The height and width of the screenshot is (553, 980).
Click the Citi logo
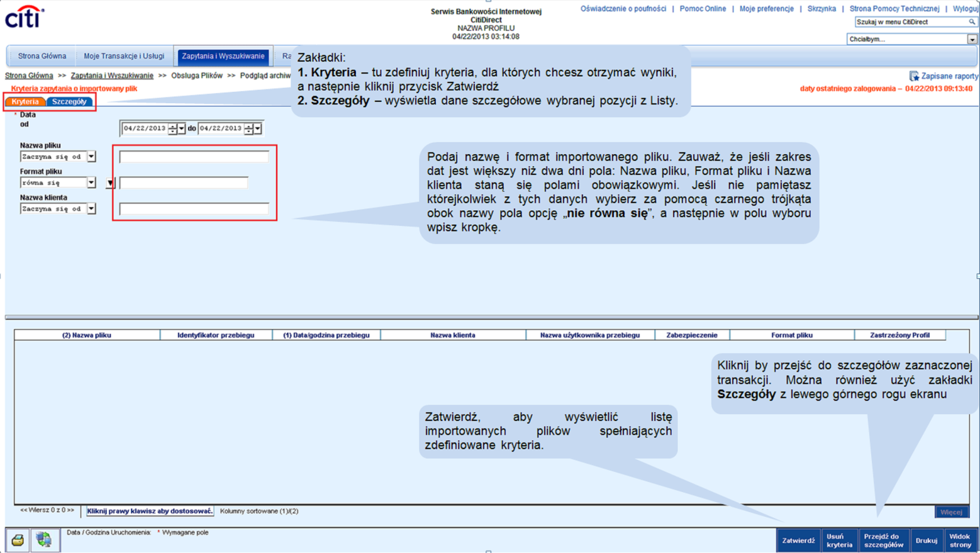(x=25, y=16)
